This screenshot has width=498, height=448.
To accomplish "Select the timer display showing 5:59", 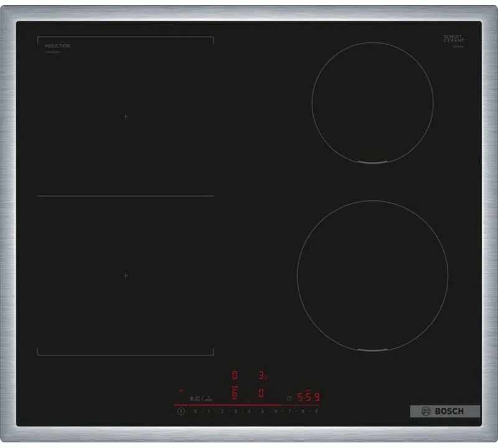I will coord(308,396).
